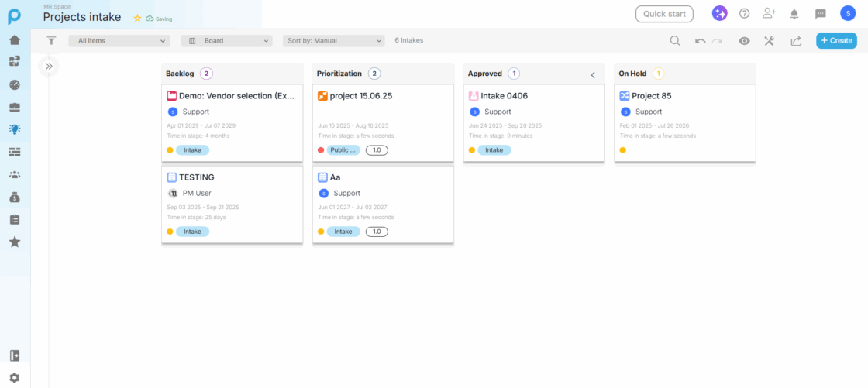Screen dimensions: 868x388
Task: Collapse the Approved column with chevron
Action: click(x=593, y=74)
